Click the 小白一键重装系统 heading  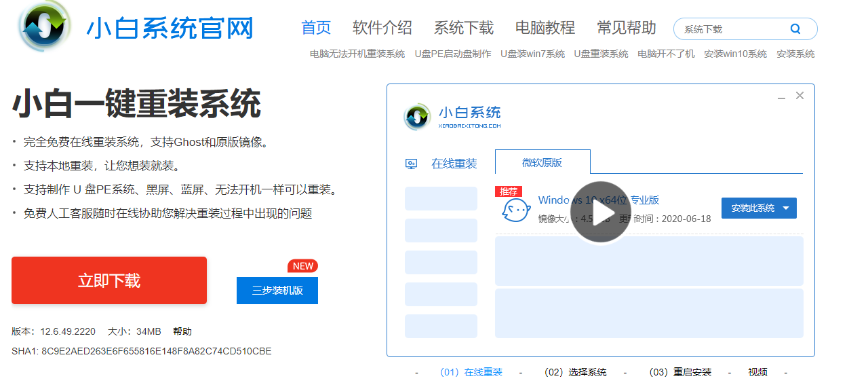tap(136, 104)
